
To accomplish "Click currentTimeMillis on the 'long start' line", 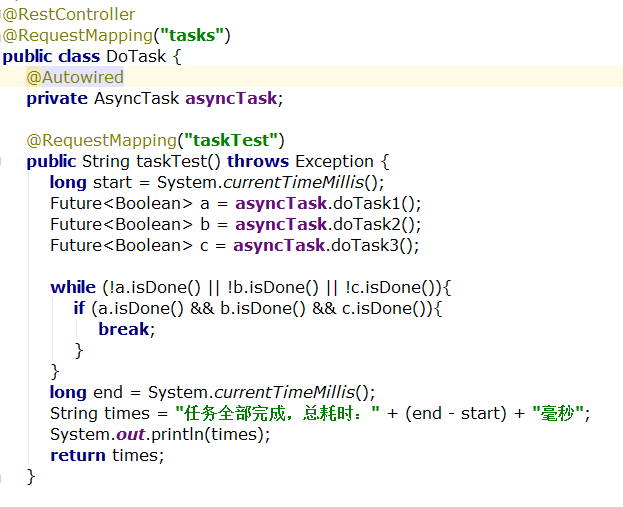I will pos(294,182).
